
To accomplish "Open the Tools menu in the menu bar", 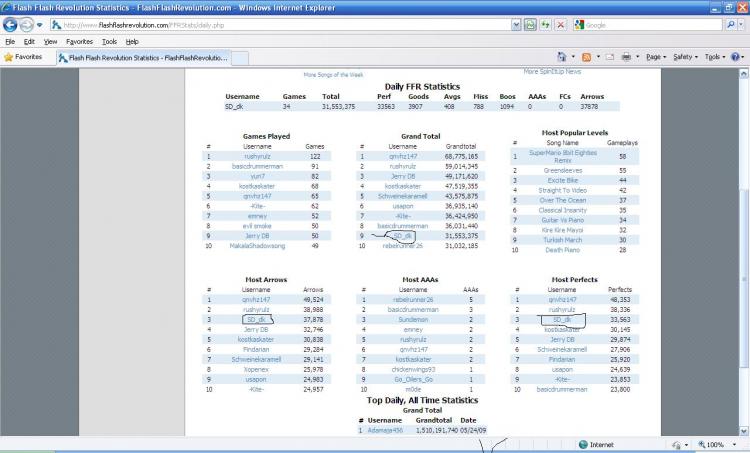I will [109, 42].
